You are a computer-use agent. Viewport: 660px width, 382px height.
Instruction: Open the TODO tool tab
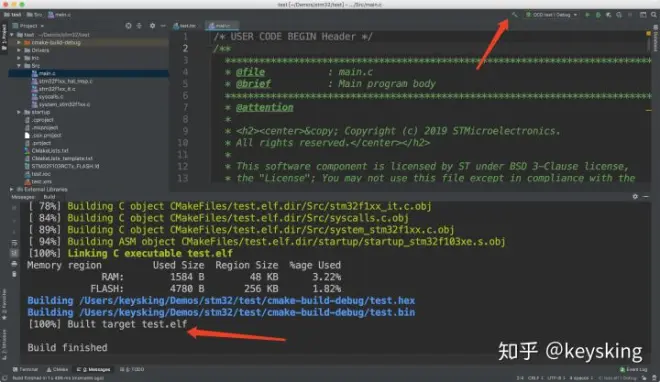pyautogui.click(x=132, y=369)
